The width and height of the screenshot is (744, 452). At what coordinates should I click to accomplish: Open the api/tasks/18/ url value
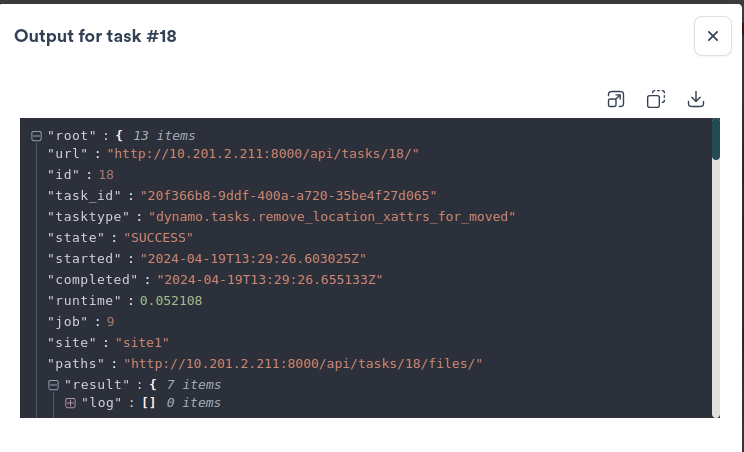264,154
